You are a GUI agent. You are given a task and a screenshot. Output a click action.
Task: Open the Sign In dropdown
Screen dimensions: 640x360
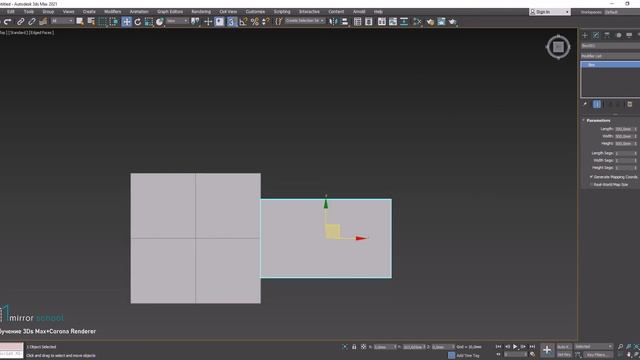pos(549,12)
